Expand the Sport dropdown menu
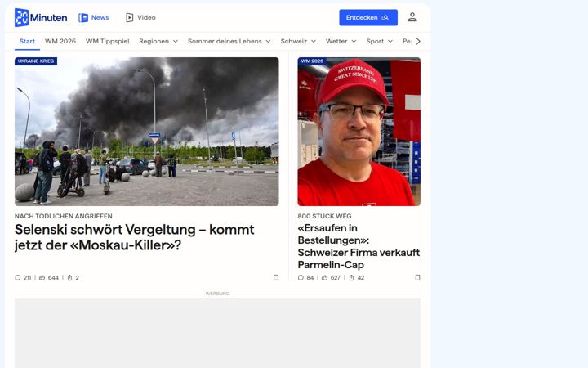 (x=380, y=42)
